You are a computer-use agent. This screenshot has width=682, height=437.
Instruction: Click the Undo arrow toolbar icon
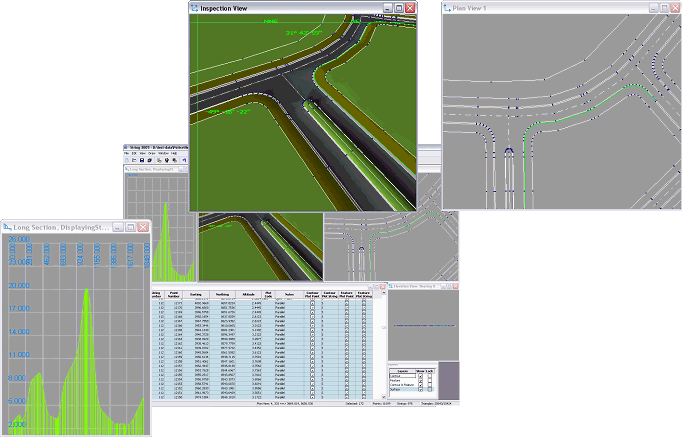click(x=184, y=160)
